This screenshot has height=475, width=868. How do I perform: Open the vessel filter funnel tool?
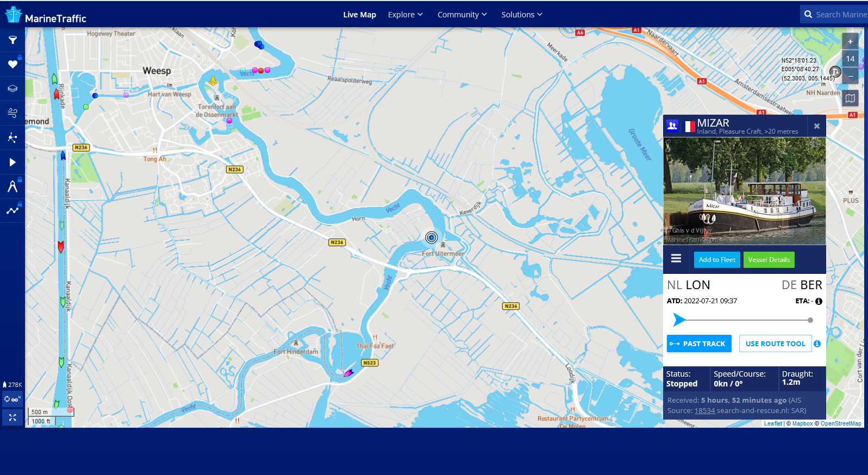(13, 40)
